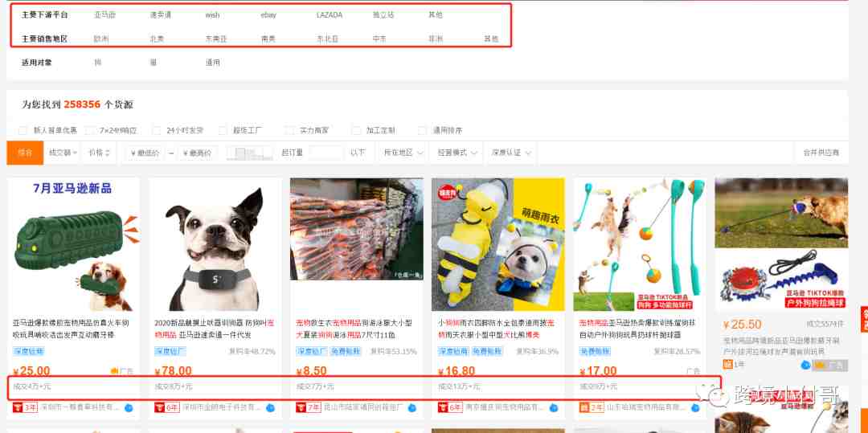This screenshot has height=433, width=868.
Task: Open the 成交额 sort dropdown
Action: (63, 153)
